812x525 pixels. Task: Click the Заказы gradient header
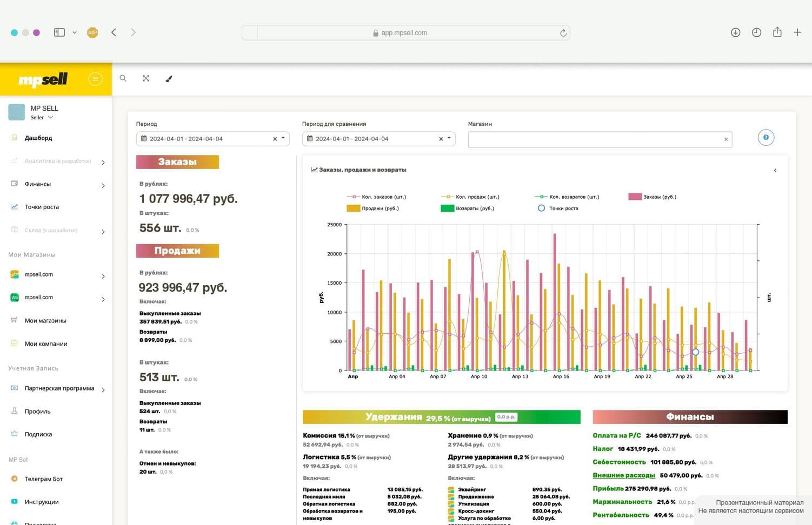point(177,162)
